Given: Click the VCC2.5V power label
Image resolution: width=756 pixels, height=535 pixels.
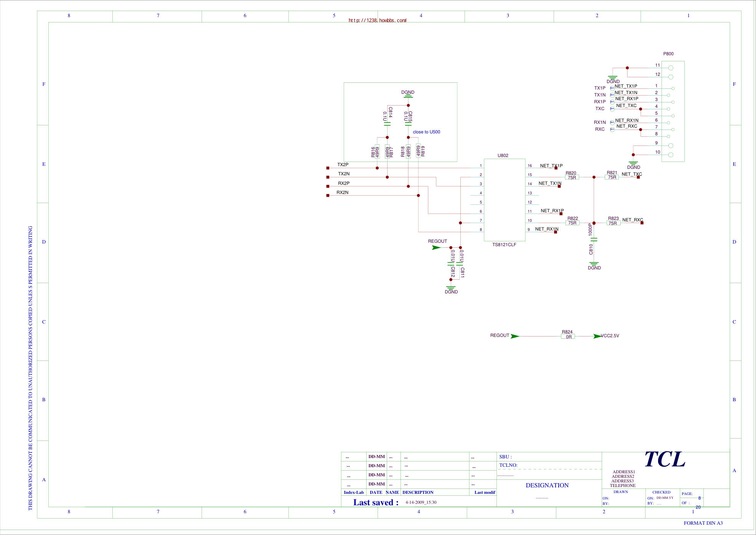Looking at the screenshot, I should (610, 336).
